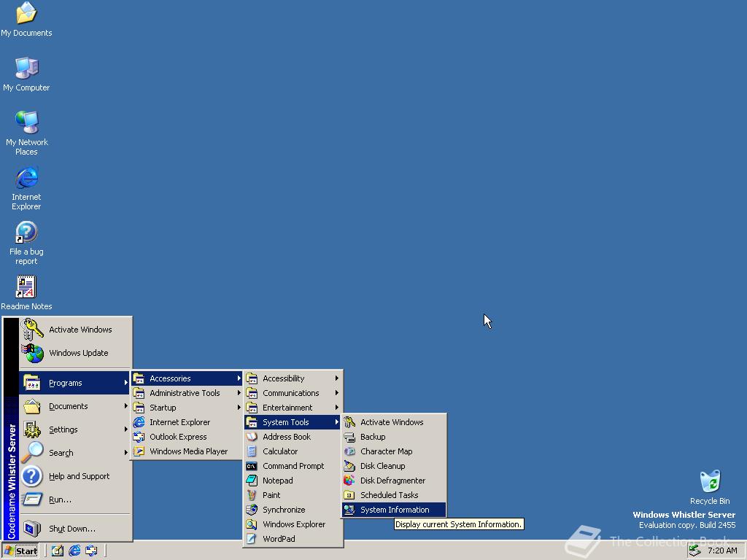Launch Windows Media Player
Viewport: 747px width, 560px height.
[x=187, y=451]
